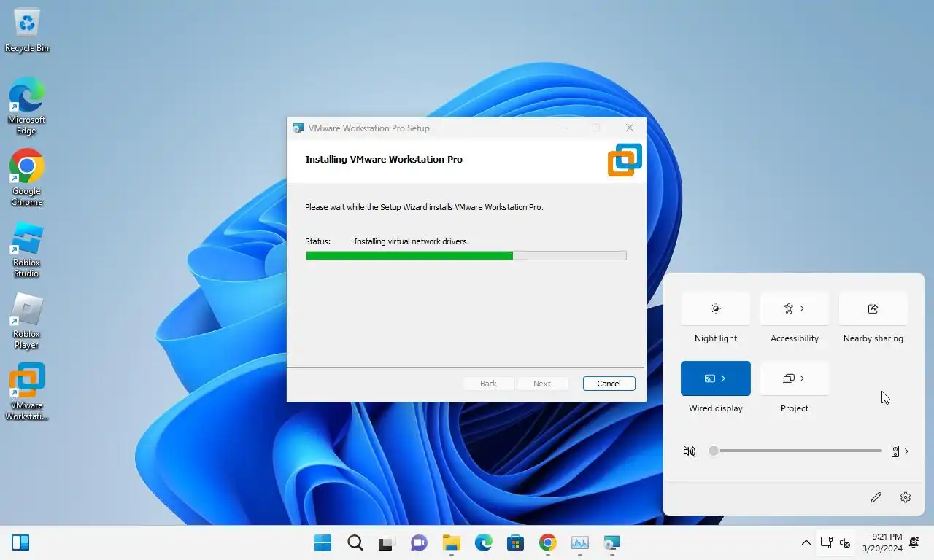Close the VMware Workstation Pro Setup window
Screen dimensions: 934x560
click(x=629, y=128)
